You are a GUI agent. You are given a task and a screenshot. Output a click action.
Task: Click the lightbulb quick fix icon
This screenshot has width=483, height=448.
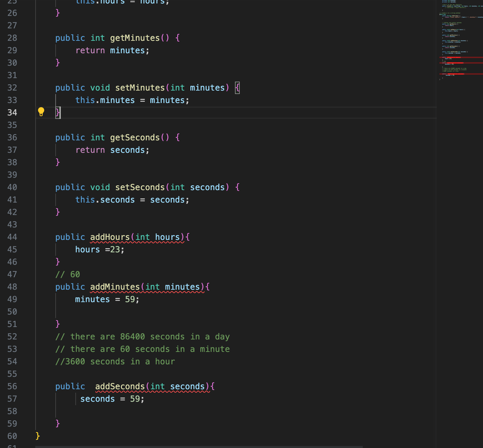(41, 112)
